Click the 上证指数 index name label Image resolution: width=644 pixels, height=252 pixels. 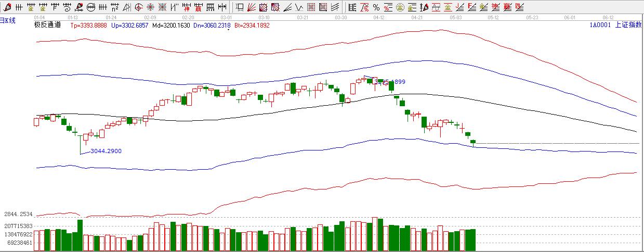[x=628, y=24]
